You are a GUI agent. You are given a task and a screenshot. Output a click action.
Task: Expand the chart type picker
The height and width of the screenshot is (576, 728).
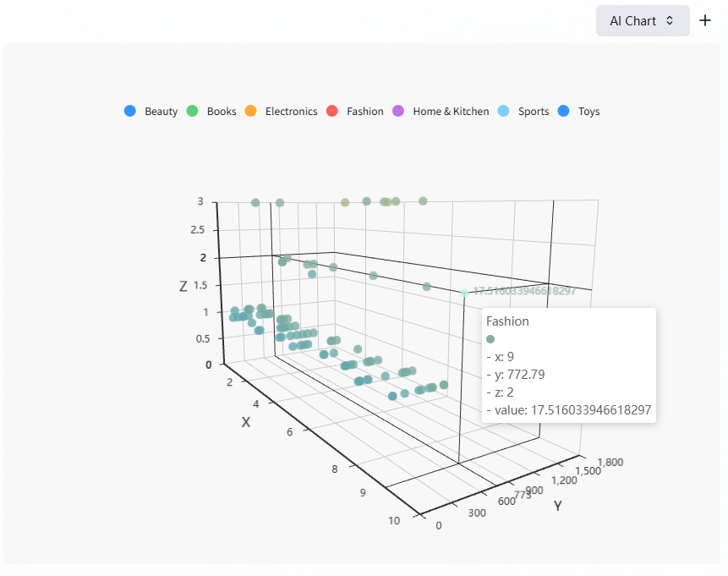[x=643, y=20]
